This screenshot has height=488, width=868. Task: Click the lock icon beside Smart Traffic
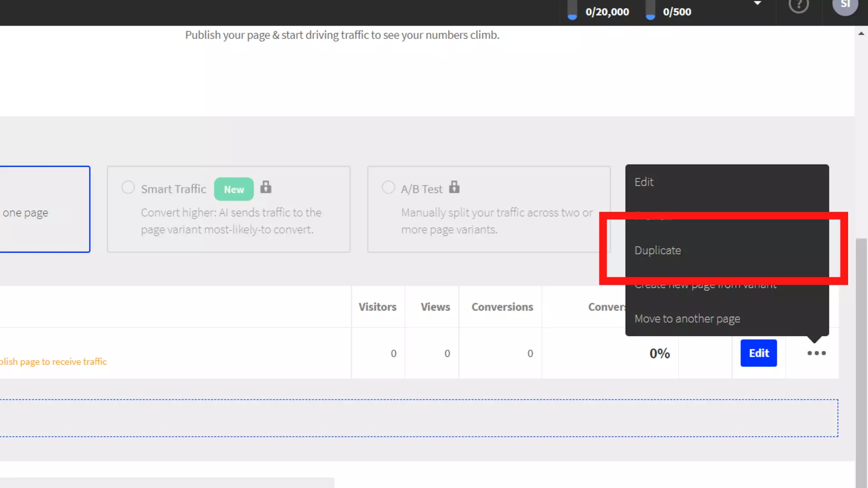click(266, 187)
